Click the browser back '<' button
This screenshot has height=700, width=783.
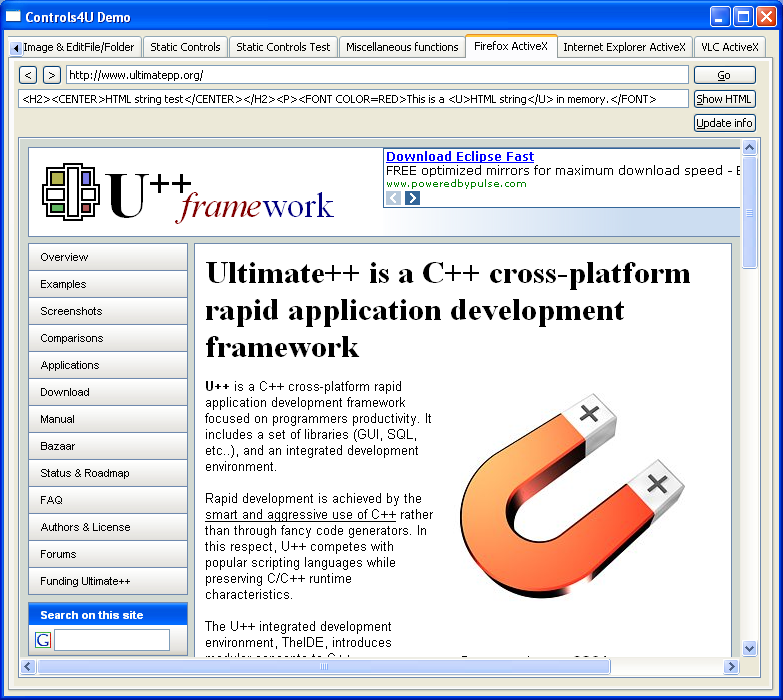click(28, 75)
